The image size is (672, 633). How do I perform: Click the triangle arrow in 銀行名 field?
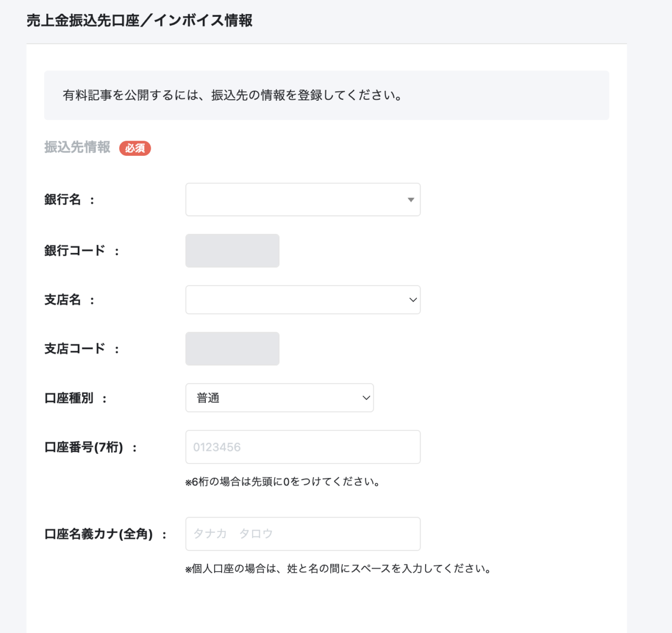point(411,199)
